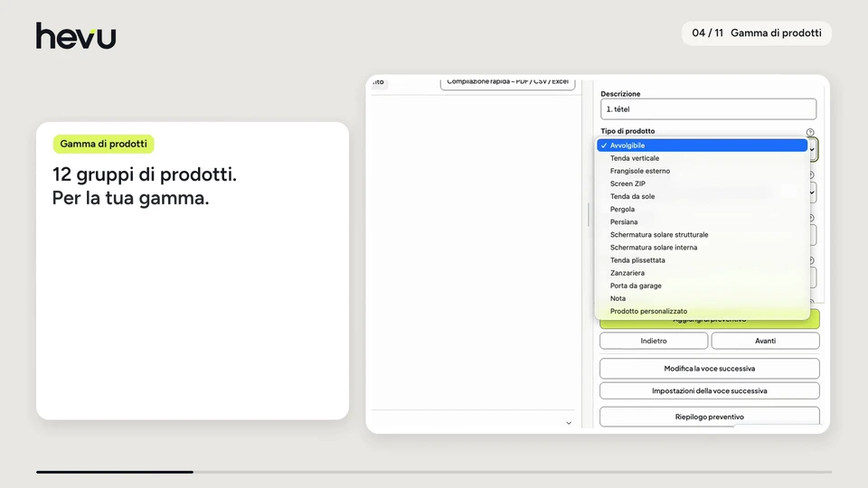Choose Nota in product type list
Screen dimensions: 868x488
click(702, 298)
